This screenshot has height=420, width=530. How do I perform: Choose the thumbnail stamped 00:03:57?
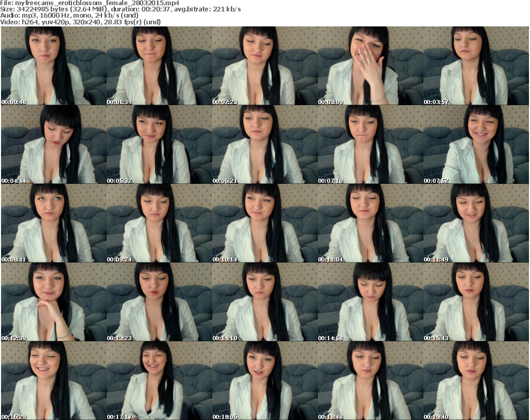click(476, 66)
